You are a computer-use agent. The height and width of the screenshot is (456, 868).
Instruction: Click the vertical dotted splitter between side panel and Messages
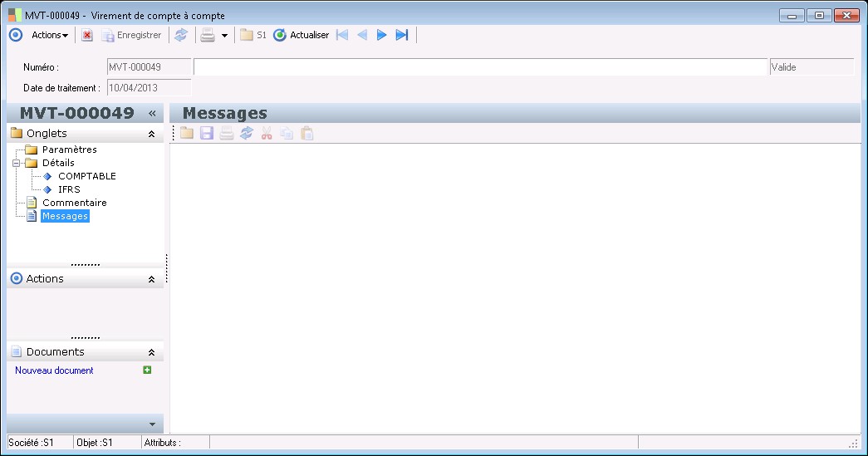coord(167,268)
